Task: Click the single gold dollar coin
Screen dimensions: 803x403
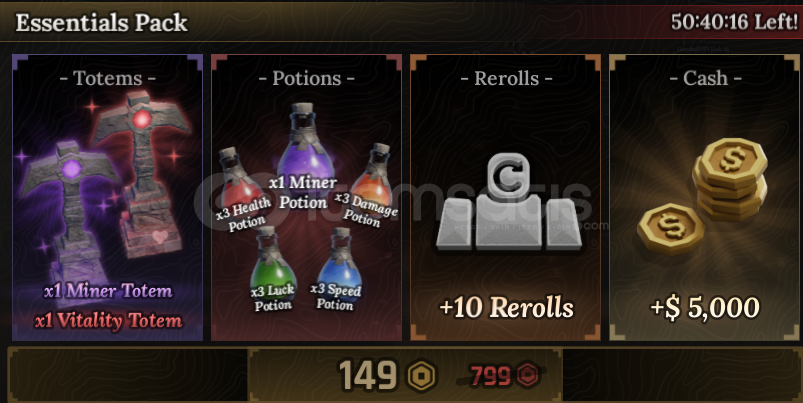Action: [670, 229]
